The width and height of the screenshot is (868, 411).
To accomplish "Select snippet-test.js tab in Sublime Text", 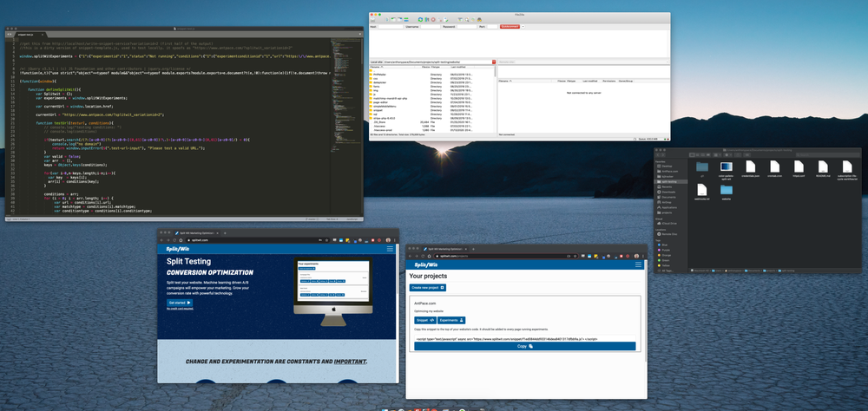I will coord(33,35).
